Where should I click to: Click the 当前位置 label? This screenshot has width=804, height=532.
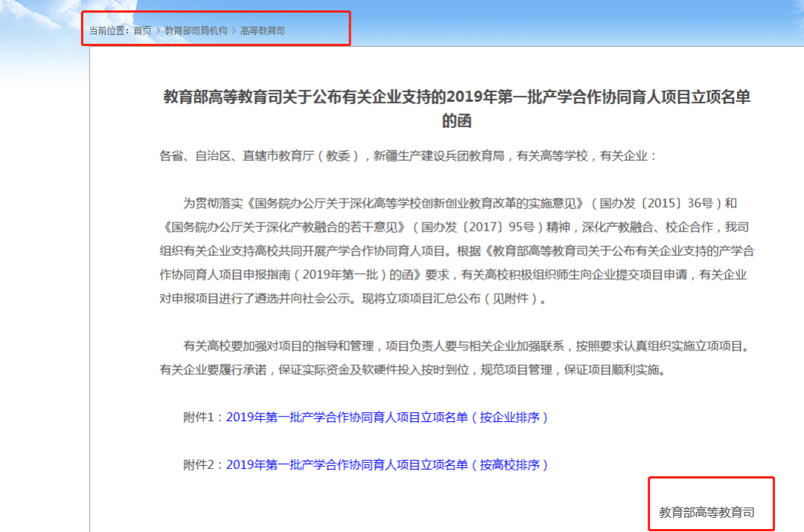point(109,31)
